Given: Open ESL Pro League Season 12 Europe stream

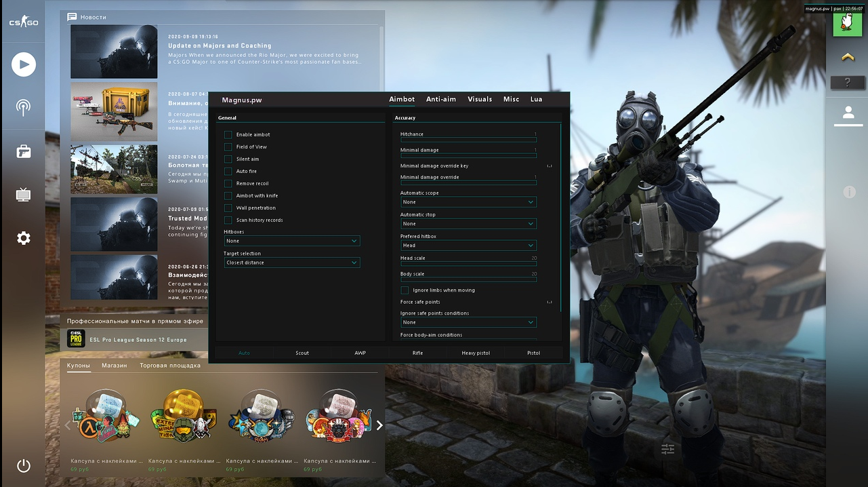Looking at the screenshot, I should tap(138, 339).
